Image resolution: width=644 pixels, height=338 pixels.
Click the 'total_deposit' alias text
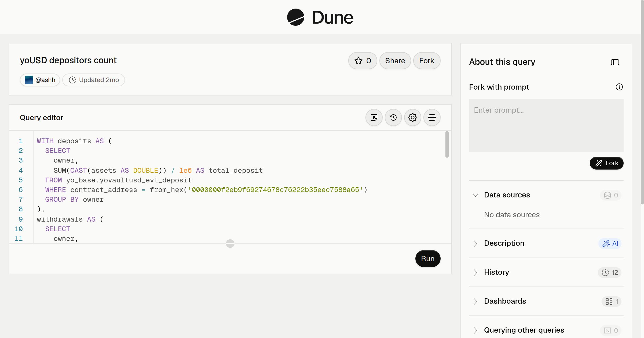236,170
